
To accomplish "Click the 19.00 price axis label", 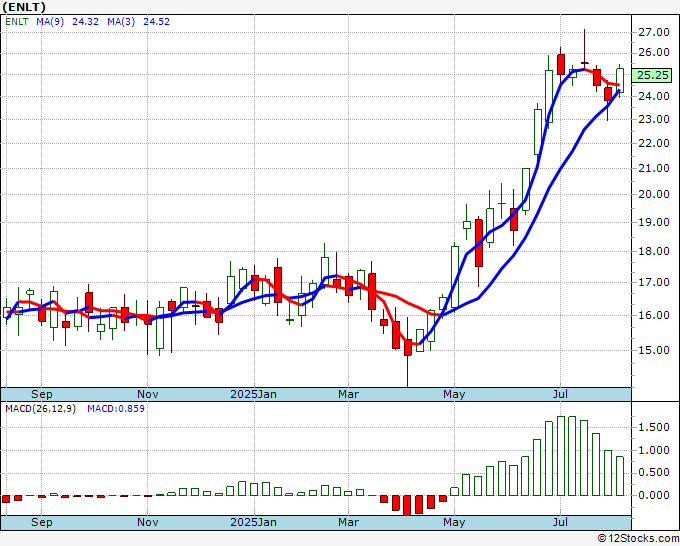I will coord(654,222).
